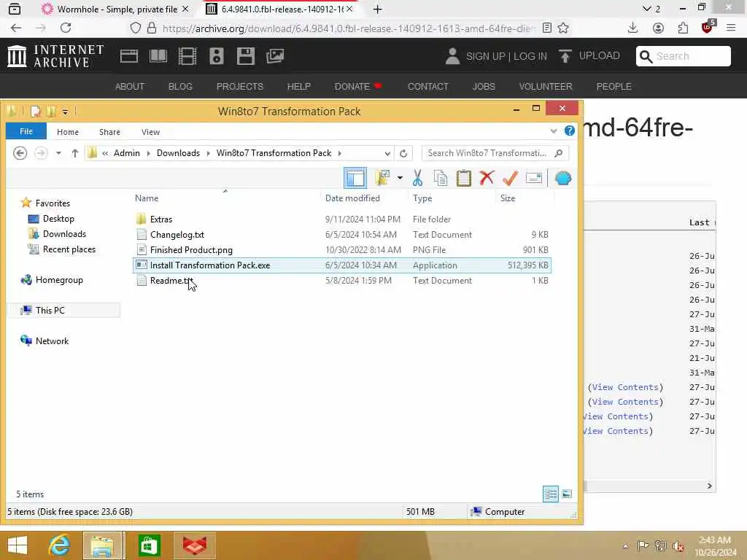Select Changelog.txt file
Viewport: 747px width, 560px height.
click(342, 235)
